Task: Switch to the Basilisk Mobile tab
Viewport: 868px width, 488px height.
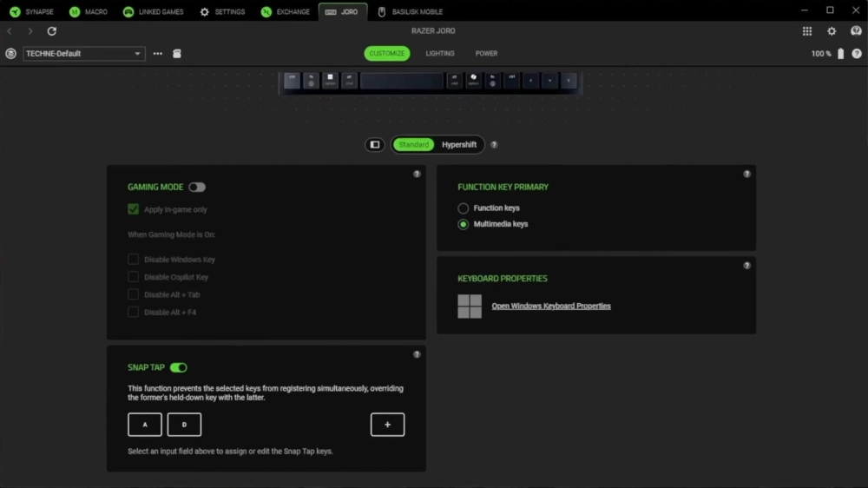Action: [411, 11]
